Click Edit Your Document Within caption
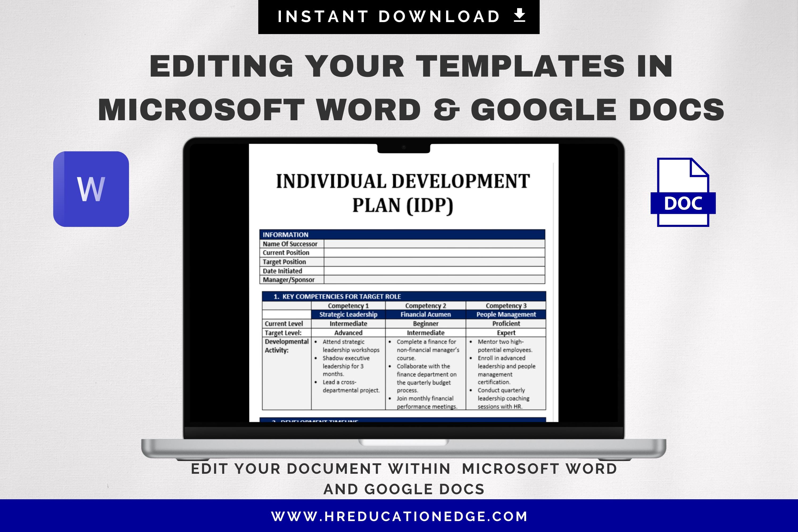The width and height of the screenshot is (798, 532). (404, 479)
